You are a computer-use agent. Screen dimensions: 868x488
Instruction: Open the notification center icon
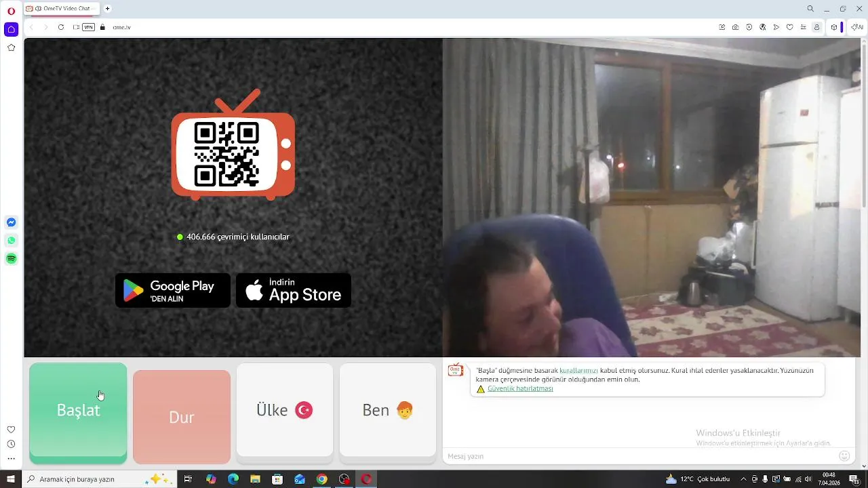point(854,479)
